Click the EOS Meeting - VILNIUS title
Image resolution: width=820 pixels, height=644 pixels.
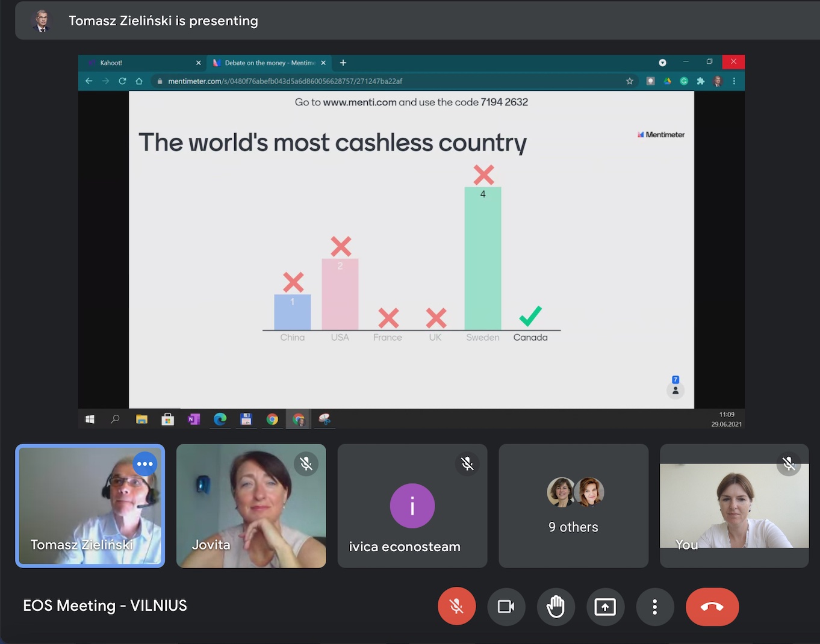[x=105, y=605]
